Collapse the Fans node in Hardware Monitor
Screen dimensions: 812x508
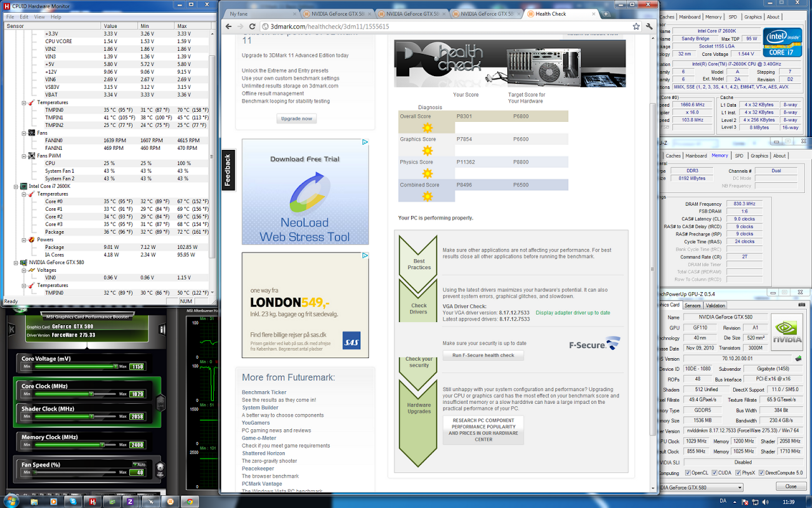(x=23, y=133)
